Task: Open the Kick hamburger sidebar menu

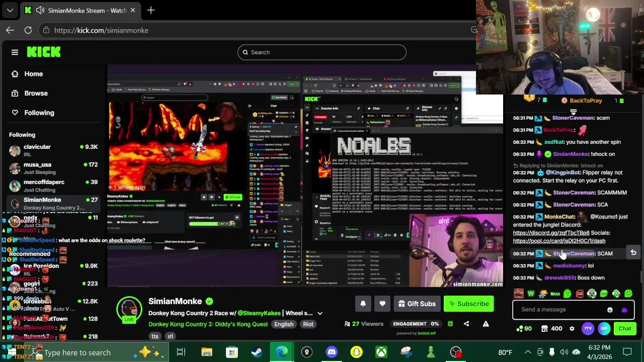Action: click(15, 52)
